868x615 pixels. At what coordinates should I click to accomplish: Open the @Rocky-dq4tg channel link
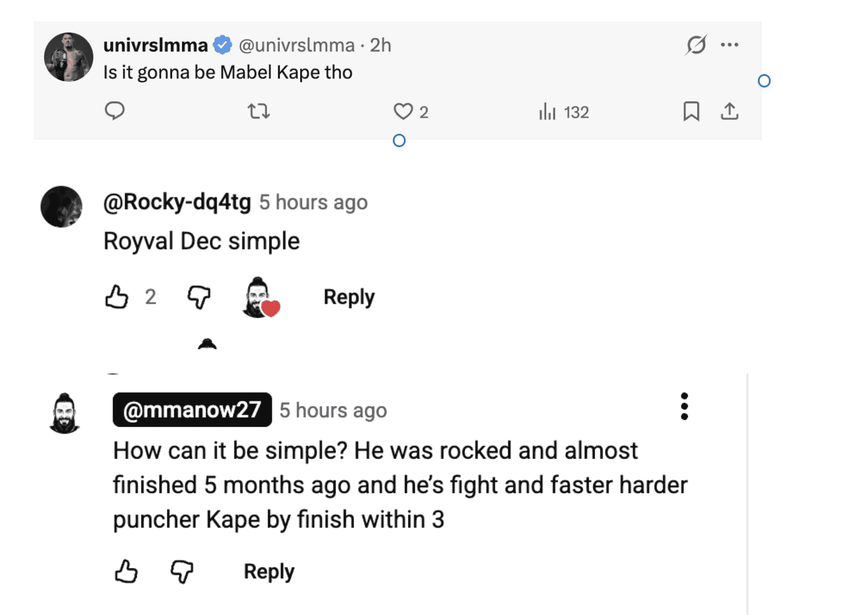(x=177, y=202)
